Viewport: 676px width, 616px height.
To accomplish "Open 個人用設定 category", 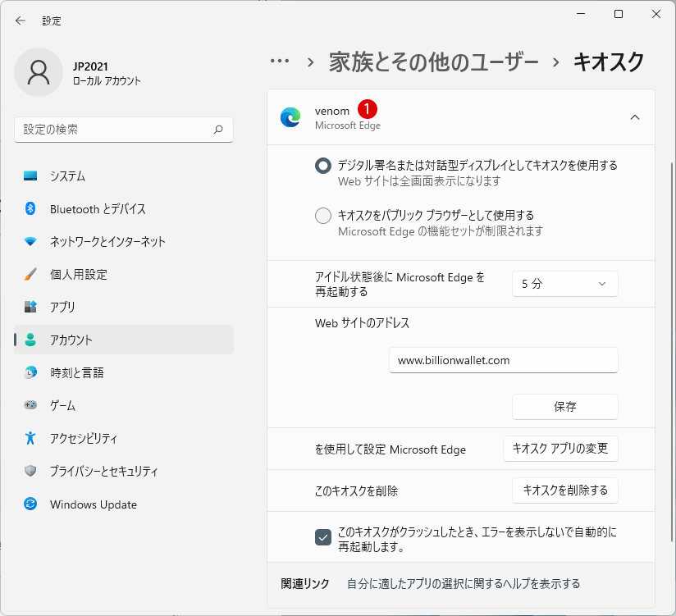I will 124,274.
